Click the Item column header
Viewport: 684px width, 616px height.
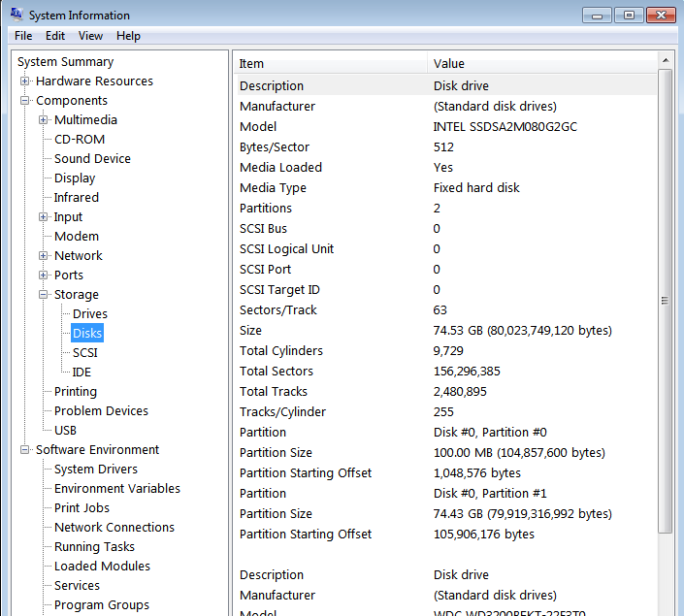click(330, 64)
